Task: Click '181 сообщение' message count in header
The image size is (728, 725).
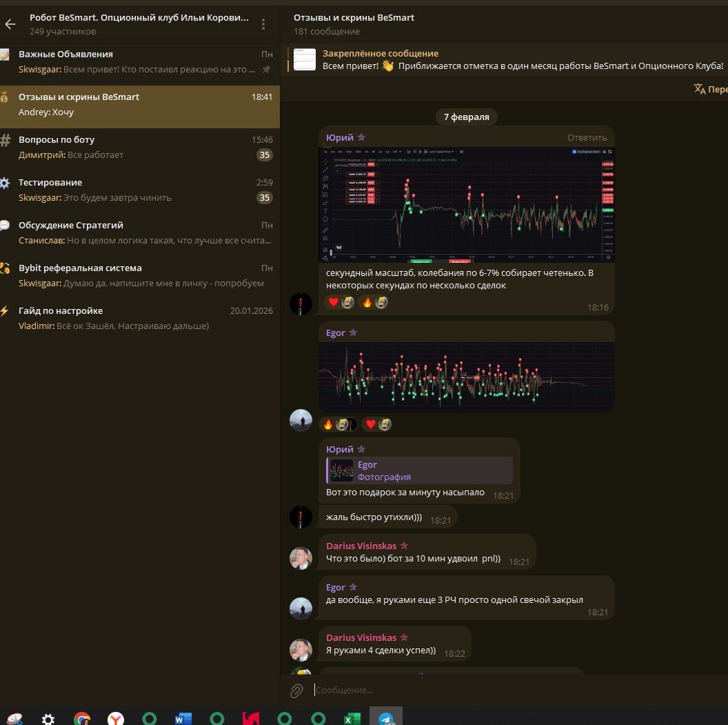Action: coord(326,32)
